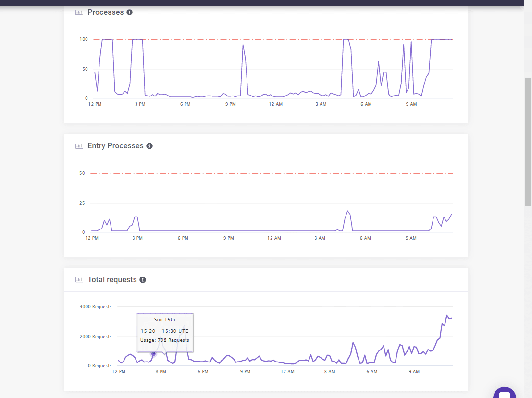Screen dimensions: 532x398
Task: Click the early-morning peak in Entry Processes chart
Action: (x=347, y=211)
